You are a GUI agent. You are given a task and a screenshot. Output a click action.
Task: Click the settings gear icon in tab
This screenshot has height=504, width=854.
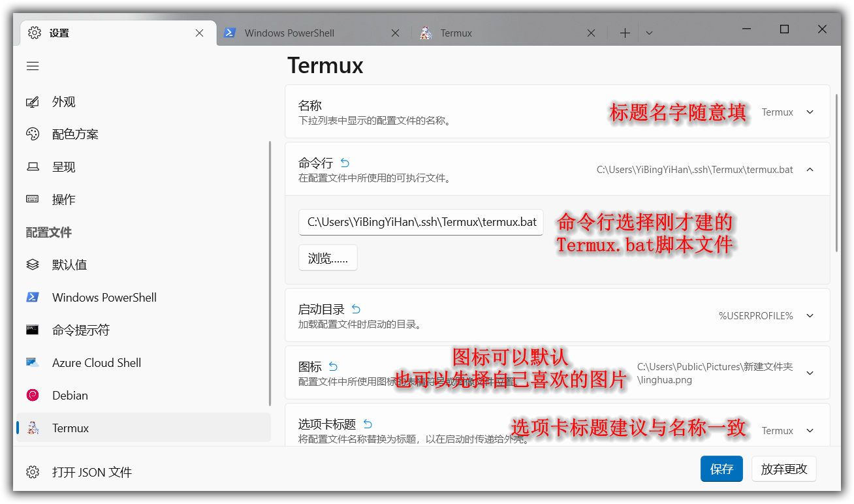(35, 33)
